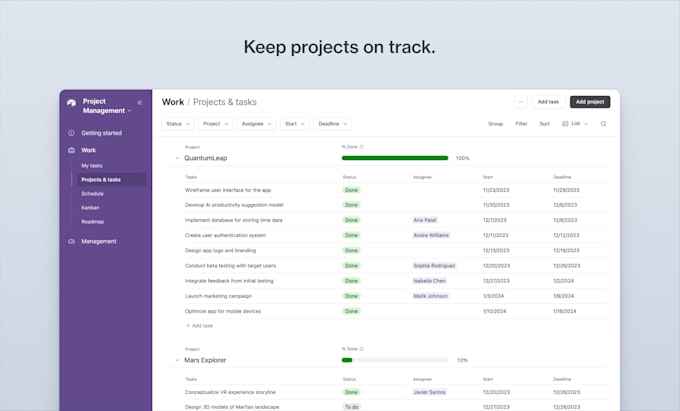This screenshot has width=680, height=411.
Task: Click the Andre Williams assignee tag
Action: click(x=431, y=235)
